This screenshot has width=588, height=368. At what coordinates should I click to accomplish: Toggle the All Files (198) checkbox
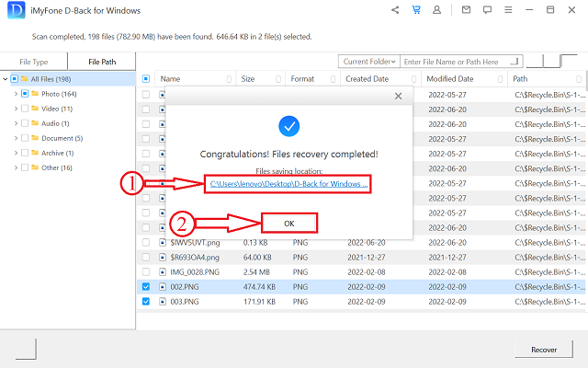pyautogui.click(x=15, y=79)
